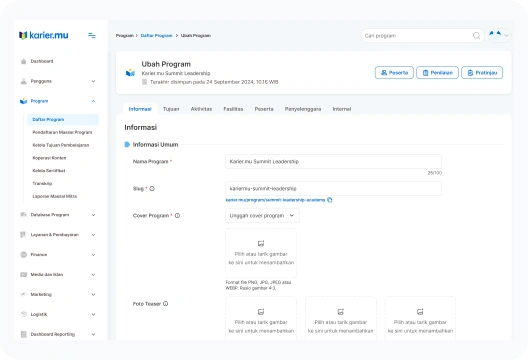This screenshot has width=528, height=360.
Task: Open the Unggah cover program dropdown
Action: 262,216
